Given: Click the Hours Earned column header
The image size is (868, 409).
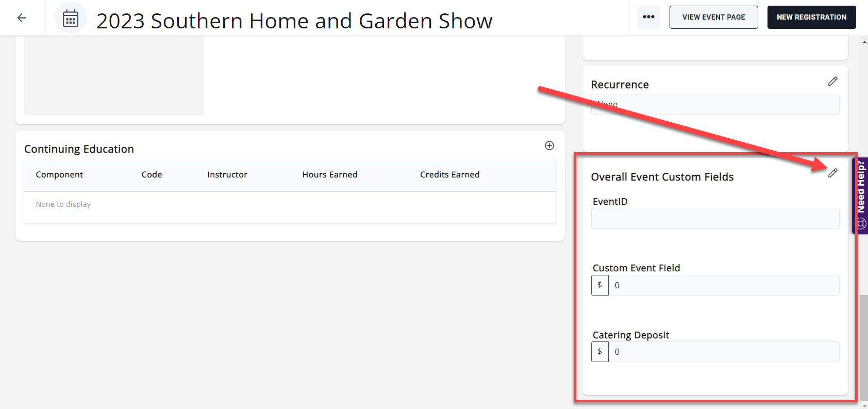Looking at the screenshot, I should coord(329,175).
